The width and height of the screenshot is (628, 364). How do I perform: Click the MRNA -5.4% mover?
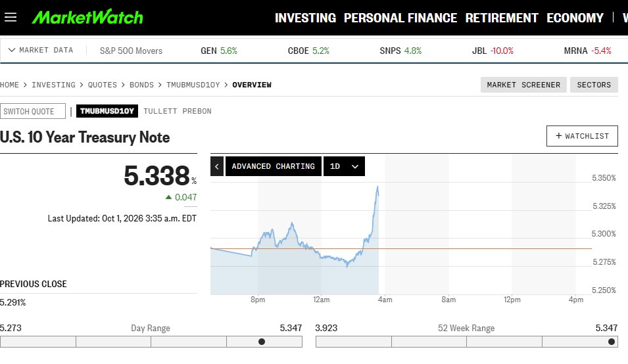[x=587, y=51]
